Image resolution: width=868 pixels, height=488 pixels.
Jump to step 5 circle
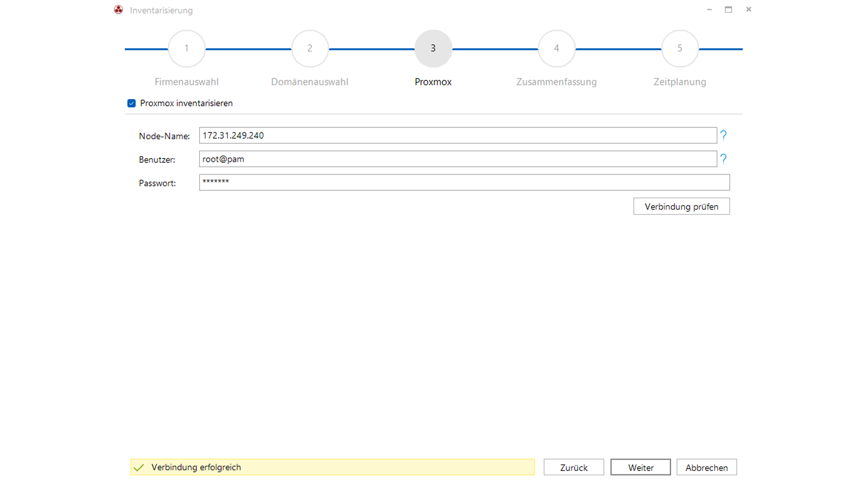tap(680, 48)
